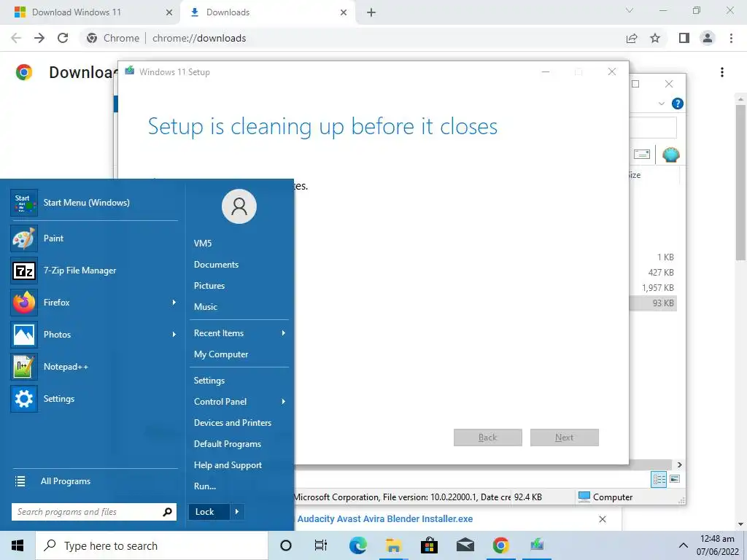747x560 pixels.
Task: Open Chrome three-dot menu
Action: pyautogui.click(x=731, y=38)
